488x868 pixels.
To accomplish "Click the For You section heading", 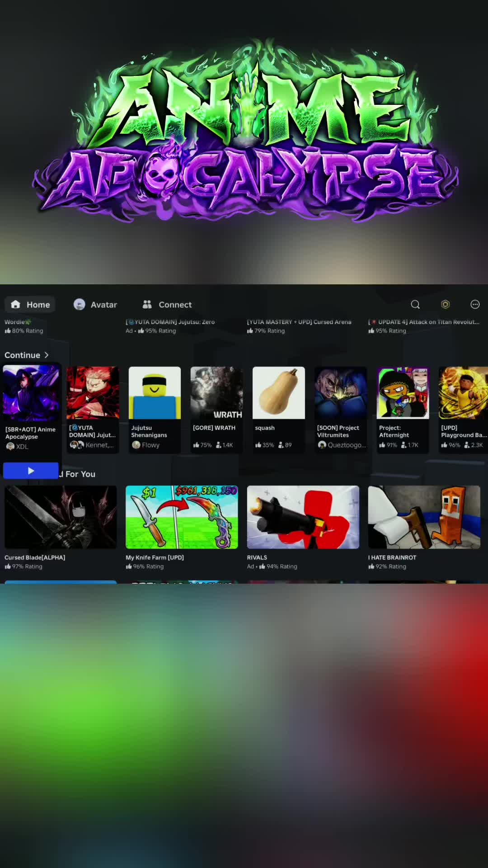I will click(80, 474).
